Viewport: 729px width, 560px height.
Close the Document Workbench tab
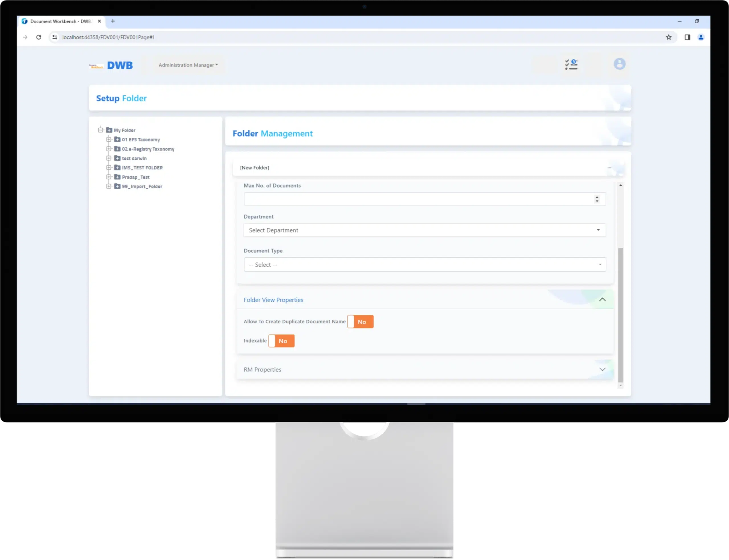tap(99, 21)
